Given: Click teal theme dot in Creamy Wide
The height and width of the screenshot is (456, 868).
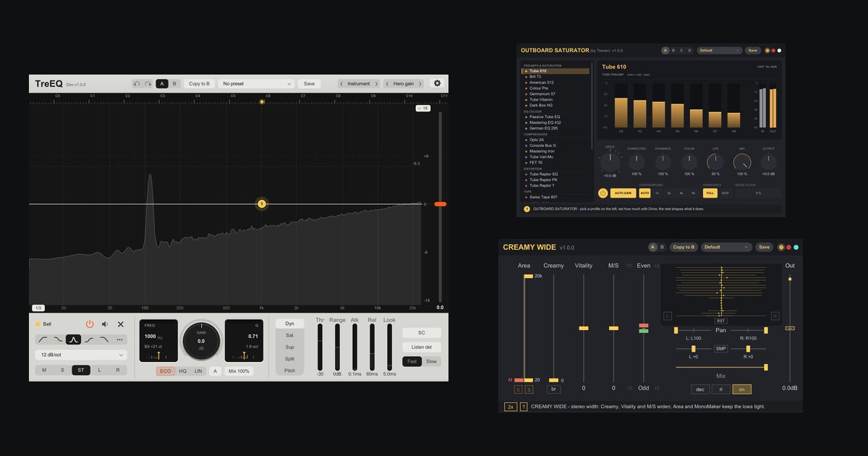Looking at the screenshot, I should coord(796,248).
